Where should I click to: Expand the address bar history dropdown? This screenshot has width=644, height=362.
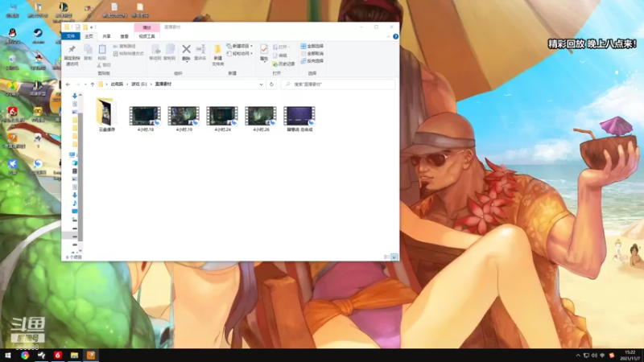261,84
